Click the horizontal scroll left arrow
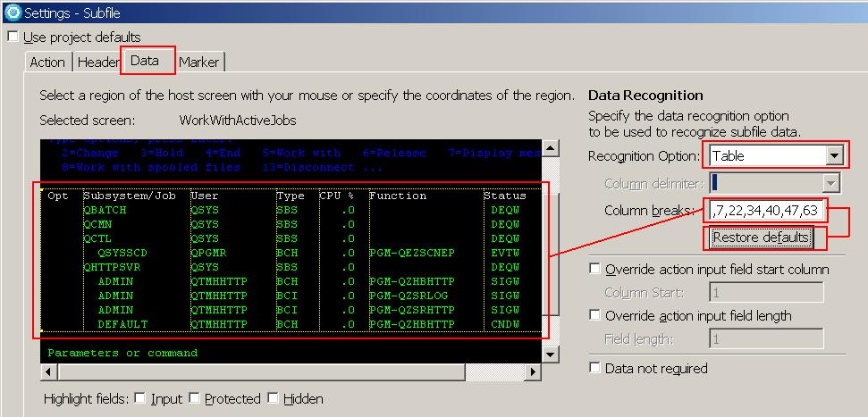 pos(48,372)
